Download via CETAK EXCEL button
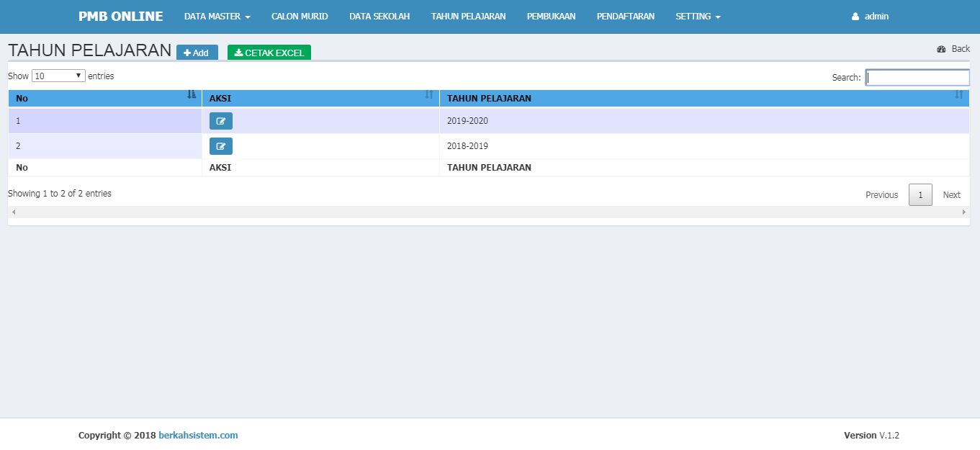 click(x=269, y=53)
